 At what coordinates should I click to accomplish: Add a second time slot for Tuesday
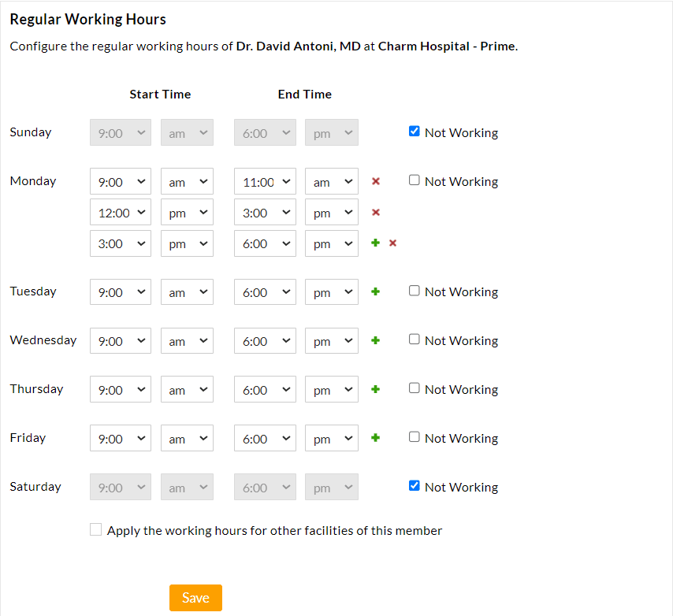coord(375,291)
